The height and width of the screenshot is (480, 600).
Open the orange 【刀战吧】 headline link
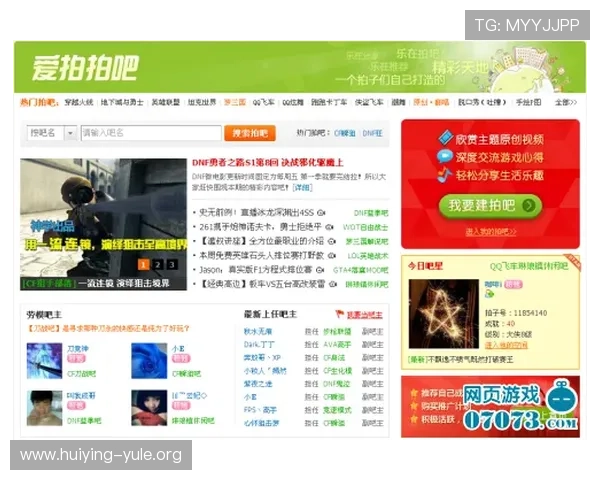pos(108,328)
